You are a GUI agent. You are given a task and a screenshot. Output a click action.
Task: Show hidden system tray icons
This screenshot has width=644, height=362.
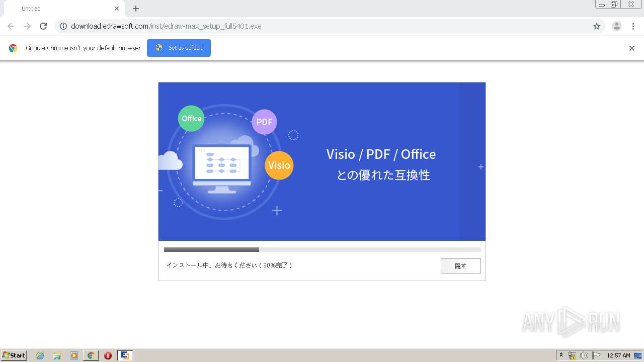(x=561, y=355)
